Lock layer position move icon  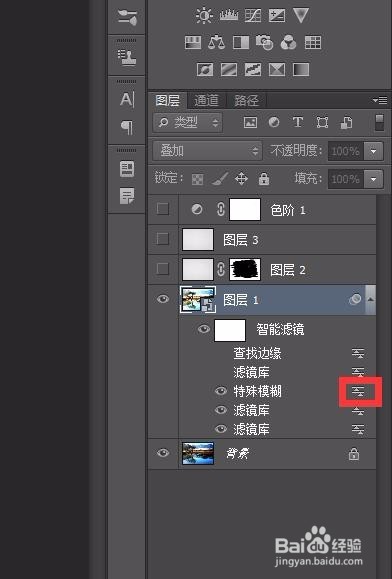click(x=241, y=179)
